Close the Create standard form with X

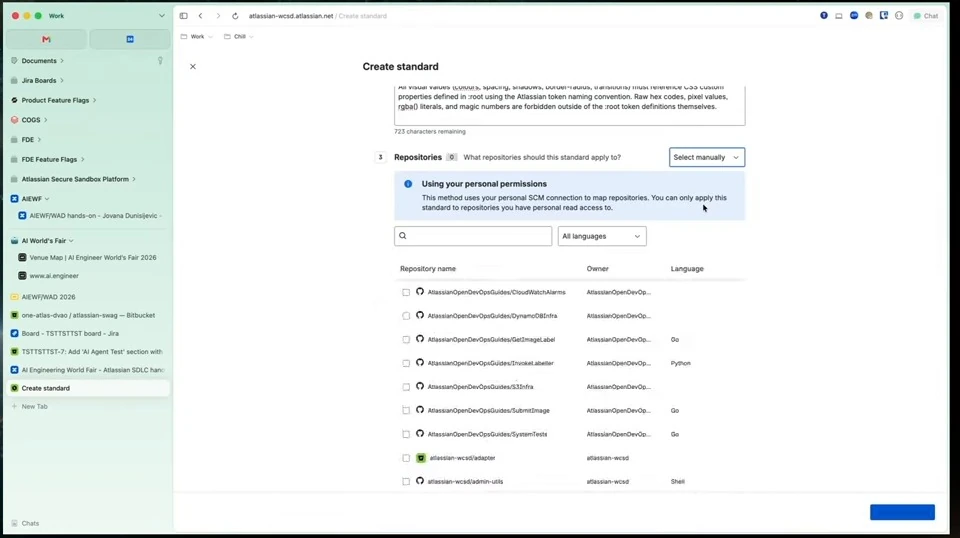[193, 66]
